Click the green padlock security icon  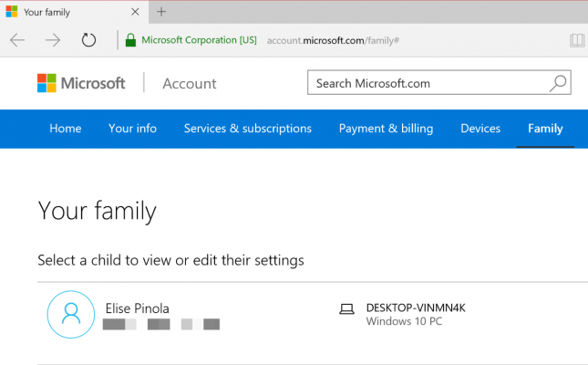[x=130, y=40]
